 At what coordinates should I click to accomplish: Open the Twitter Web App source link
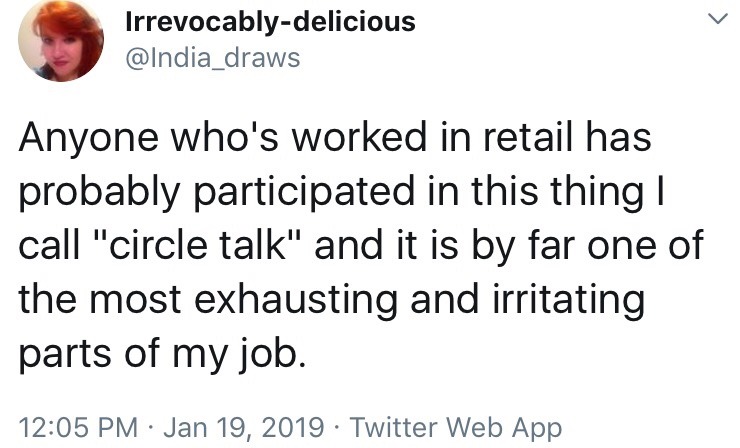tap(456, 428)
